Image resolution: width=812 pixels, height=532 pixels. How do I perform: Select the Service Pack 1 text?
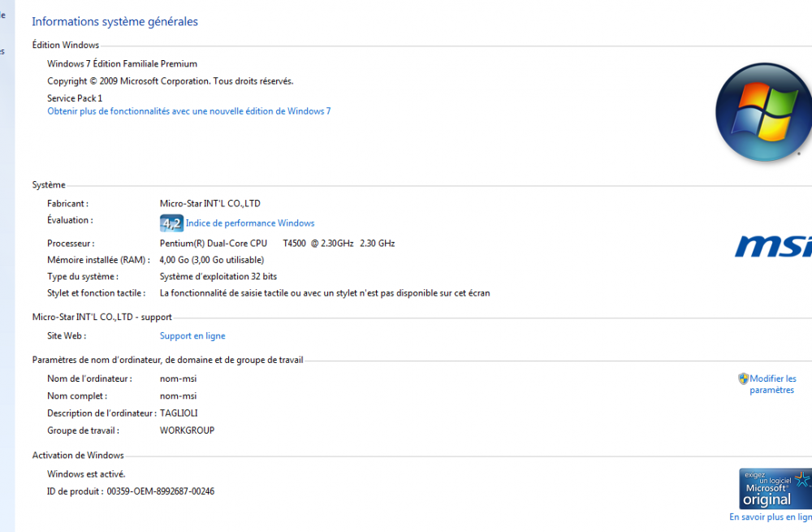point(75,98)
